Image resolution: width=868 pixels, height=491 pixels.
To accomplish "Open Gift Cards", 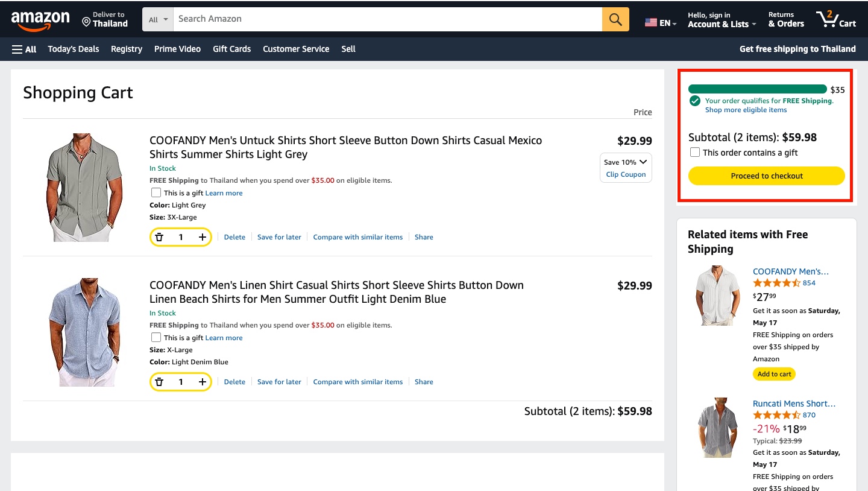I will pyautogui.click(x=231, y=49).
